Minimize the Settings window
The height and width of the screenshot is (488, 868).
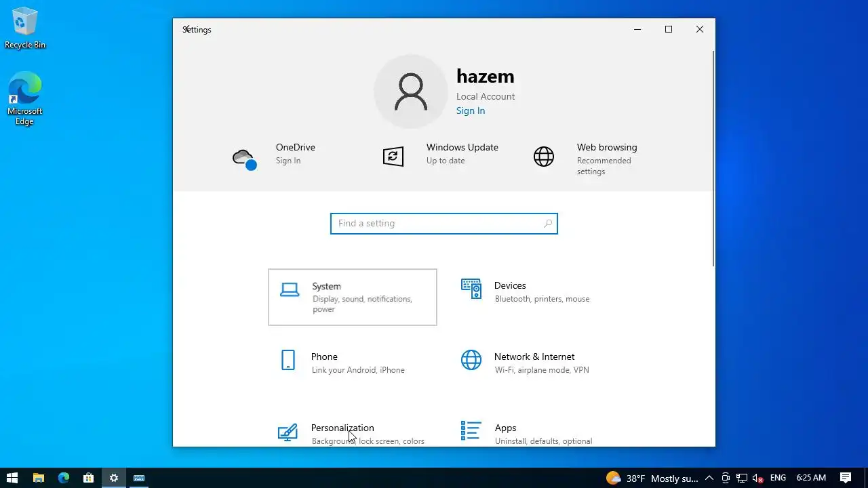coord(637,29)
